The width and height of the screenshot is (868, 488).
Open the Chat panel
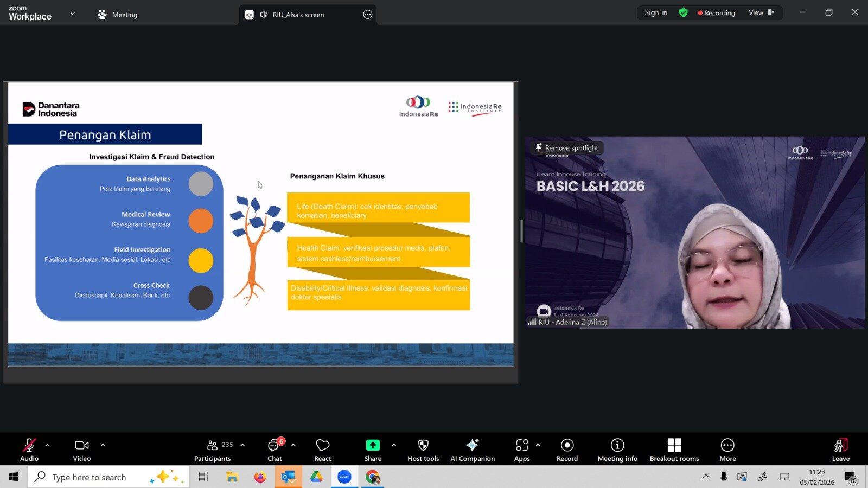click(x=275, y=450)
